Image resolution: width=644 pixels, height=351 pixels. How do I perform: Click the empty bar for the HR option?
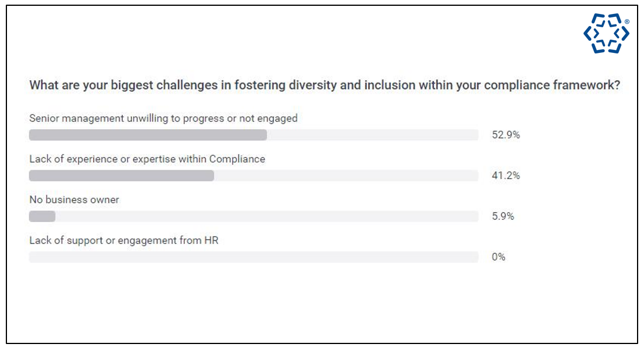click(x=253, y=257)
